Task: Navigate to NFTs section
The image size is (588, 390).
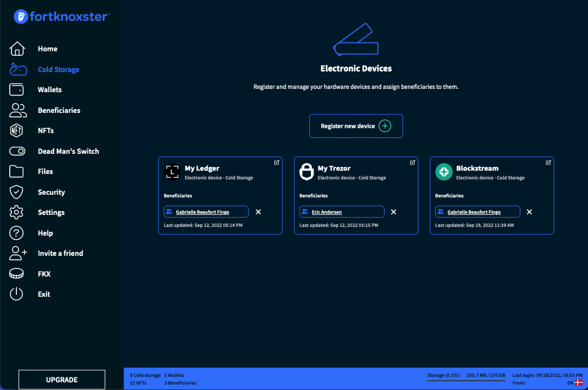Action: pyautogui.click(x=46, y=130)
